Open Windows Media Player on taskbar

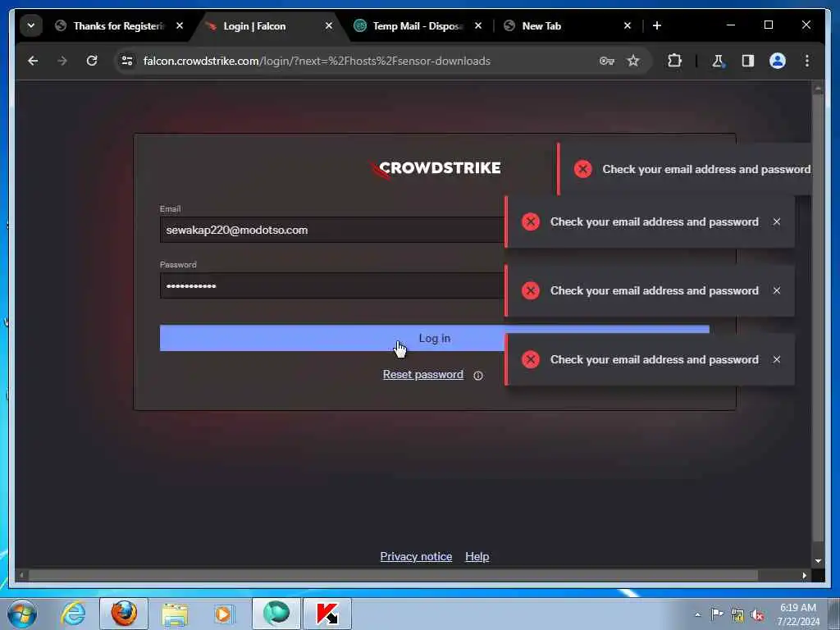(x=223, y=614)
